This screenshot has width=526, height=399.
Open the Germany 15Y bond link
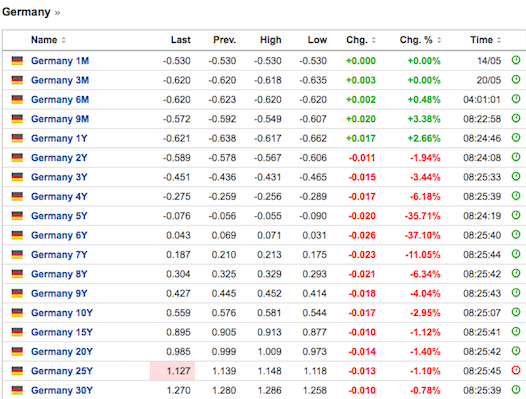(62, 332)
